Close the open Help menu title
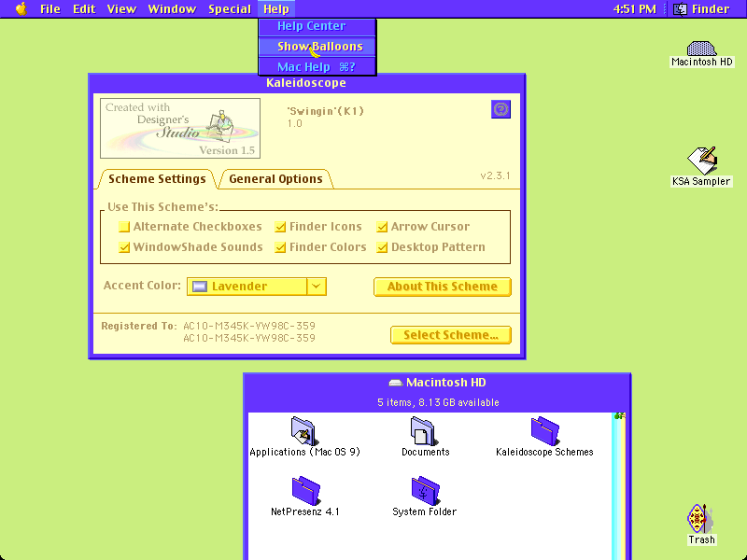The image size is (747, 560). (276, 9)
